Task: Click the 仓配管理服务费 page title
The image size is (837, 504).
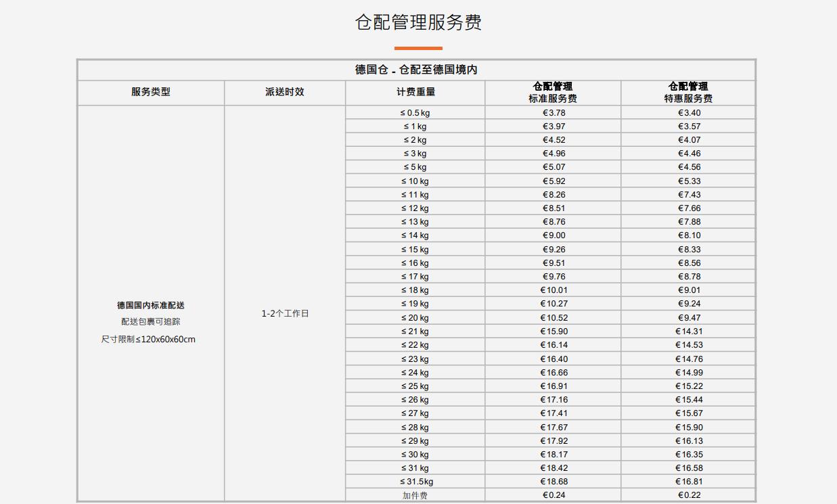Action: [x=418, y=22]
